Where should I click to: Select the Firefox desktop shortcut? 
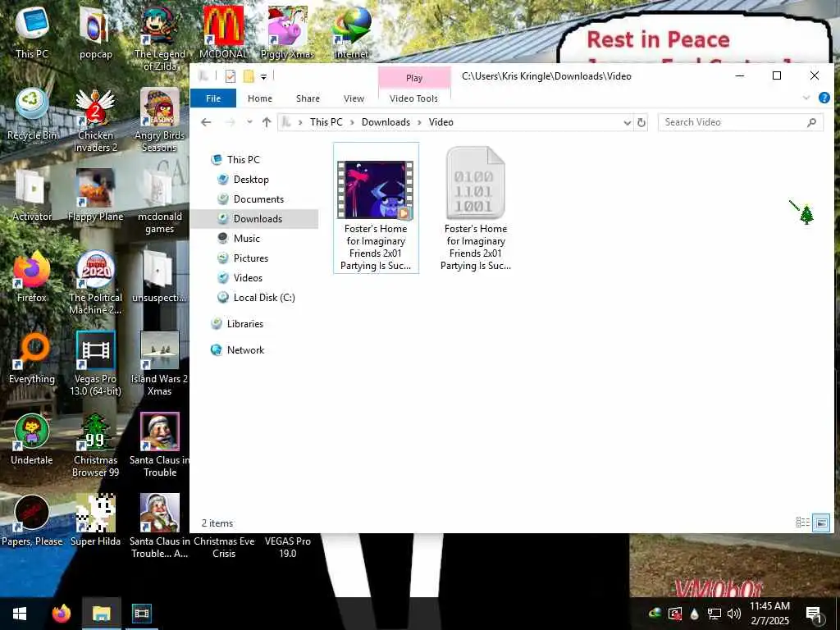pos(32,277)
